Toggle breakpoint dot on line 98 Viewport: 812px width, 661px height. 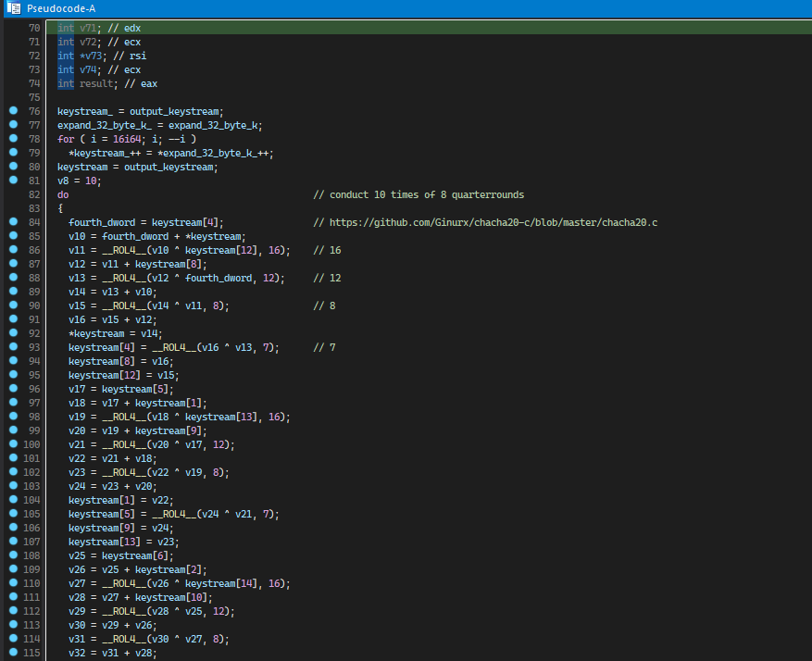tap(14, 417)
